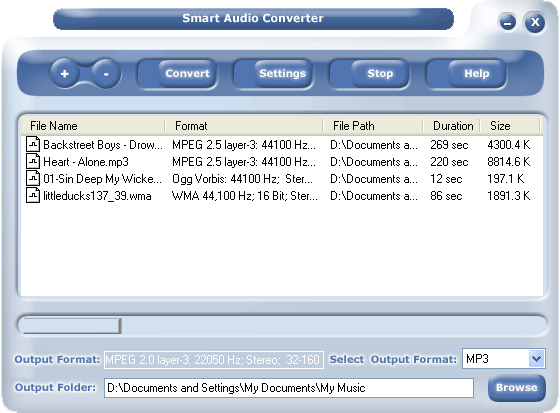Click the Heart - Alone.mp3 file icon

[33, 161]
